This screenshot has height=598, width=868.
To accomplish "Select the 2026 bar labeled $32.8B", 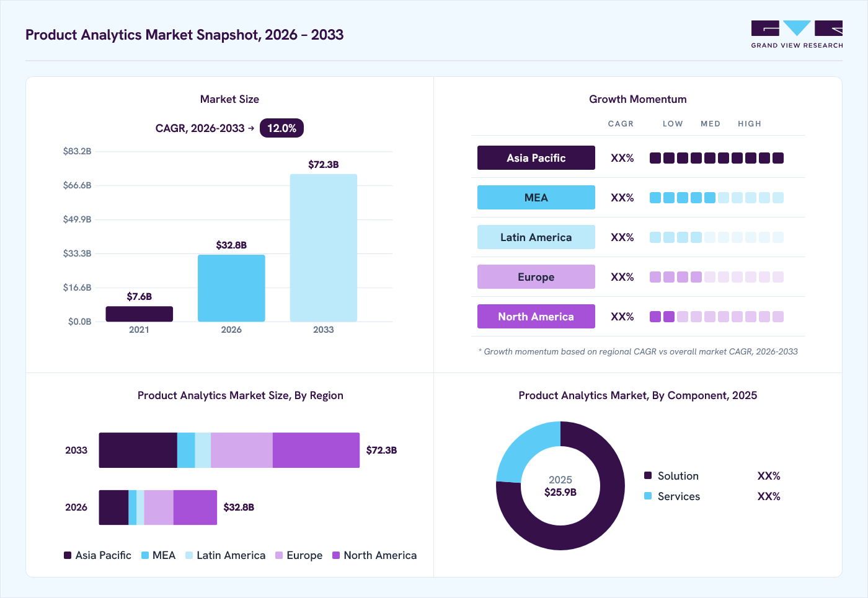I will (x=231, y=288).
